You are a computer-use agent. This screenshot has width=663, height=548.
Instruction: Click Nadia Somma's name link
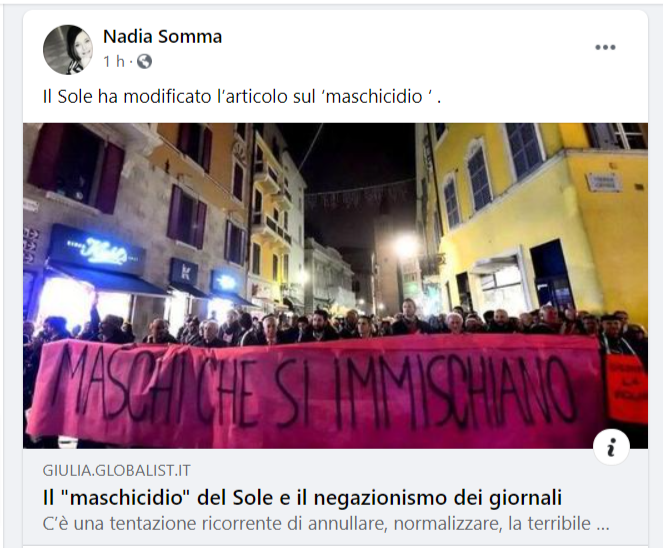162,36
